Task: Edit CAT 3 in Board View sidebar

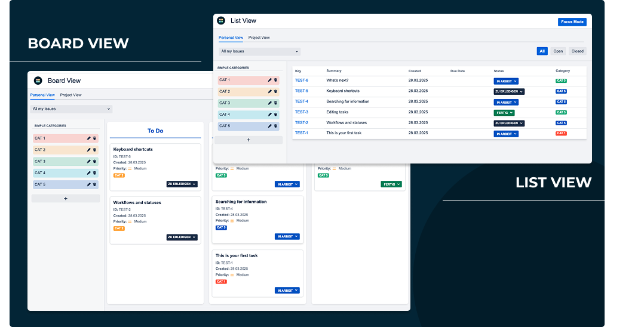Action: pyautogui.click(x=88, y=161)
